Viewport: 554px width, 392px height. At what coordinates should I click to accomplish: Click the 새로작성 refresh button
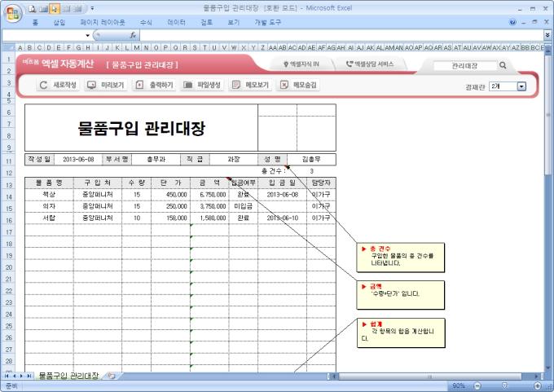59,86
